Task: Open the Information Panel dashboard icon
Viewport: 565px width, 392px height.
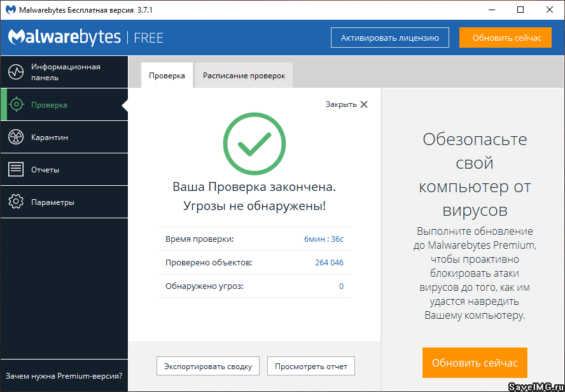Action: 16,72
